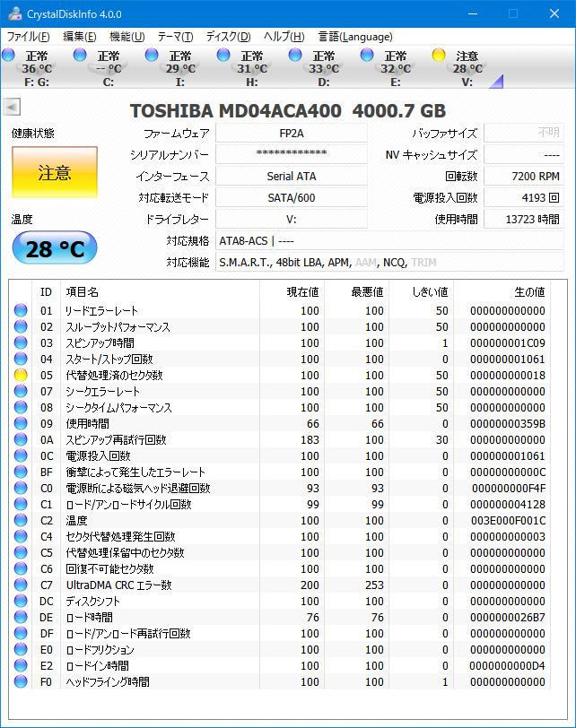Select the C: drive status orb
Image resolution: width=576 pixels, height=728 pixels.
80,55
